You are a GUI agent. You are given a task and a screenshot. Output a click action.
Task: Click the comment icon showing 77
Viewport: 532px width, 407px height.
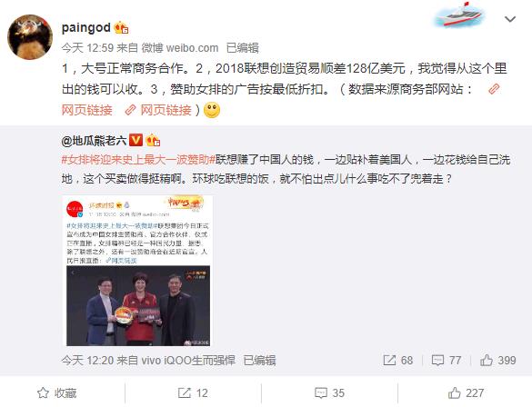[x=447, y=360]
